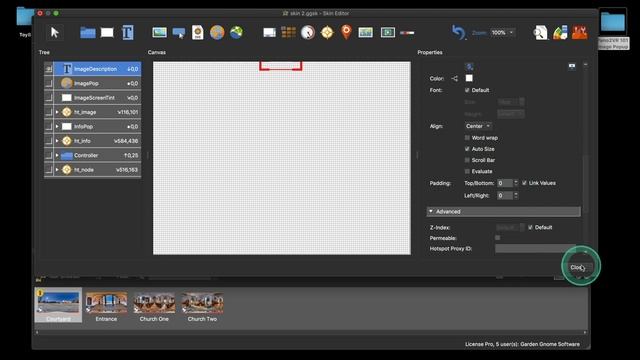This screenshot has width=640, height=360.
Task: Select the Button tool with cursor icon
Action: 179,33
